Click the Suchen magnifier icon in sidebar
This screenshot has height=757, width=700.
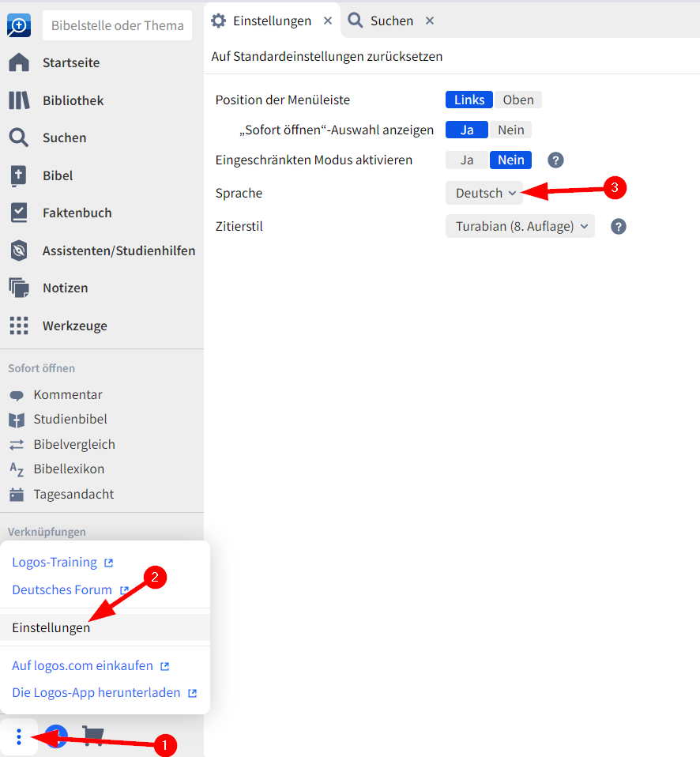point(19,137)
